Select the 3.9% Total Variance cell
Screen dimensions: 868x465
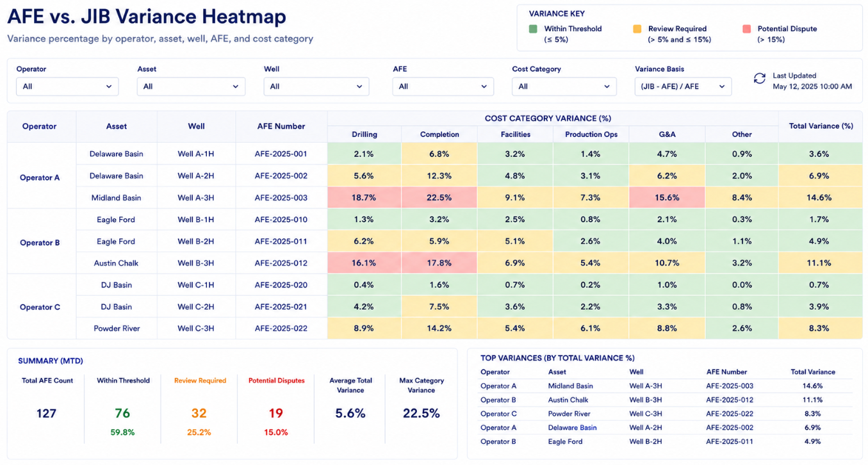click(821, 307)
